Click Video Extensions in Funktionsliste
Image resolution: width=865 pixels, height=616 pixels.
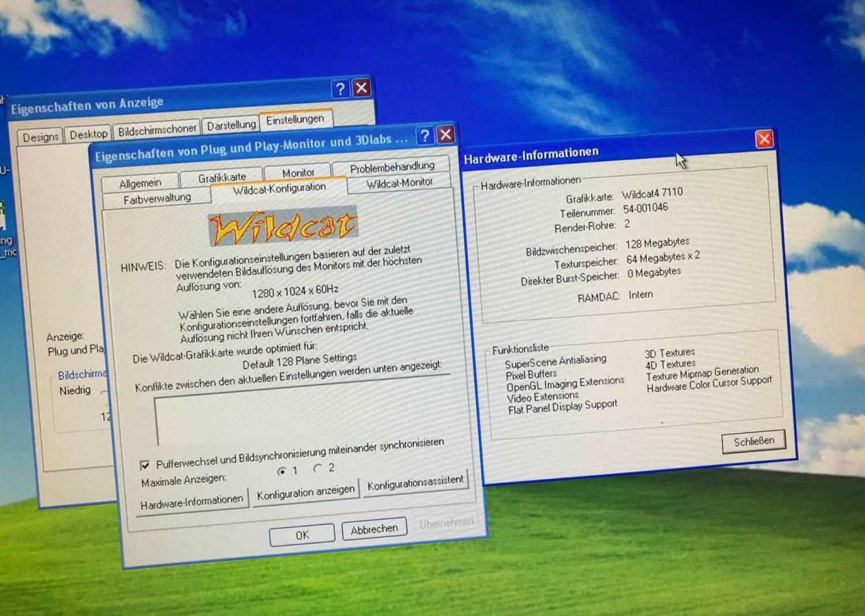tap(543, 397)
